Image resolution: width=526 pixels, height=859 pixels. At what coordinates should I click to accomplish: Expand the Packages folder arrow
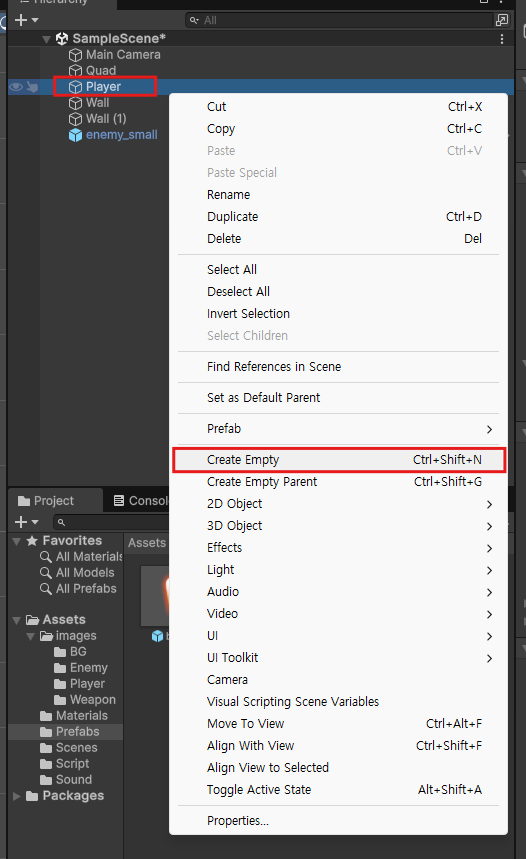pyautogui.click(x=17, y=796)
